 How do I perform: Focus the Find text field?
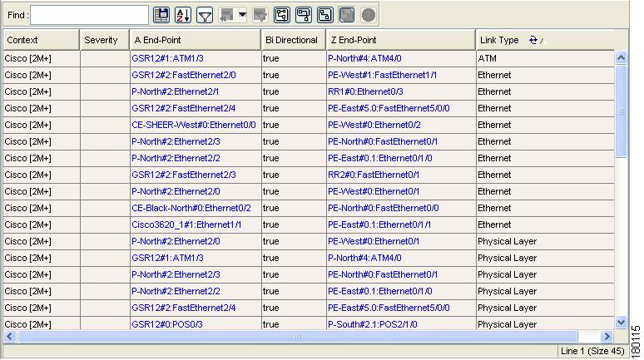pyautogui.click(x=90, y=15)
